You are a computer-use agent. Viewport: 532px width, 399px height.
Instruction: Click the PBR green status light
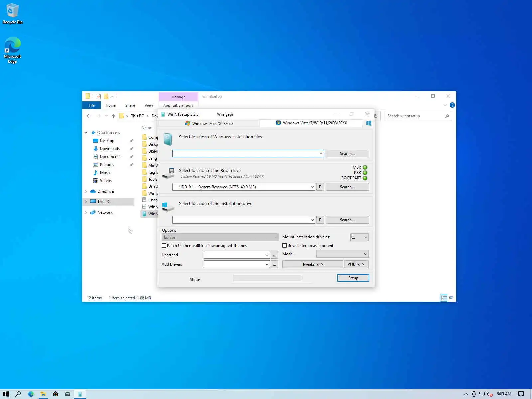(x=365, y=173)
